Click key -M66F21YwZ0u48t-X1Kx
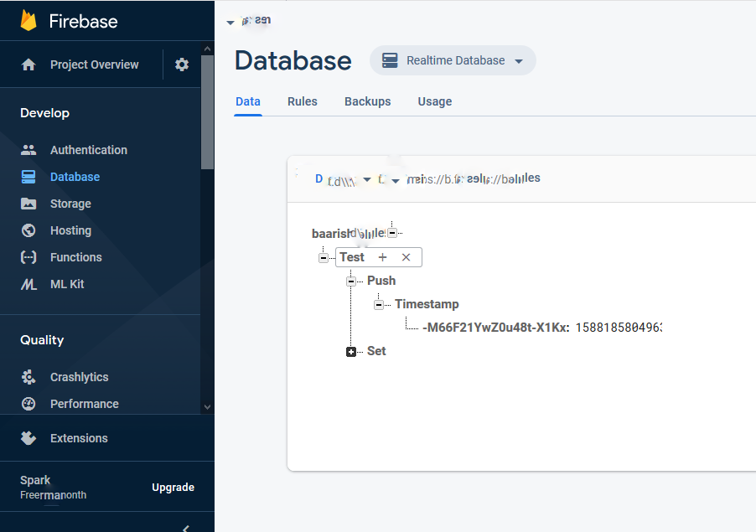The width and height of the screenshot is (756, 532). (495, 328)
